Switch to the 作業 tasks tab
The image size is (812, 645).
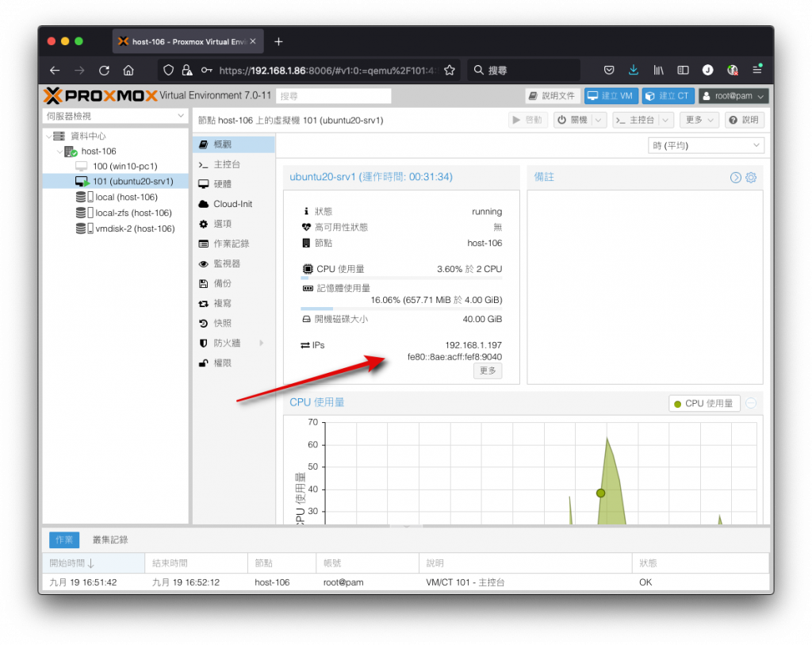click(x=64, y=539)
